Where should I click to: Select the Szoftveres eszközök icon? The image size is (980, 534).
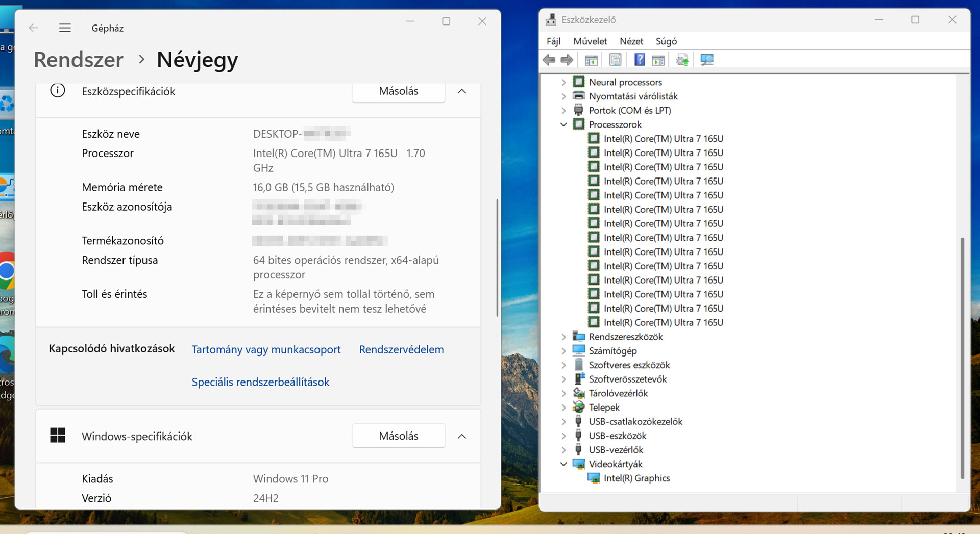(x=579, y=365)
